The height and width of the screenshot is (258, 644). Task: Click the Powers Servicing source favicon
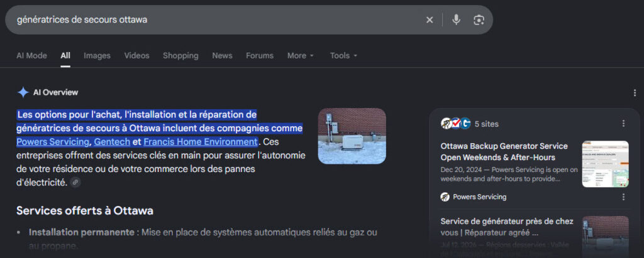(445, 197)
